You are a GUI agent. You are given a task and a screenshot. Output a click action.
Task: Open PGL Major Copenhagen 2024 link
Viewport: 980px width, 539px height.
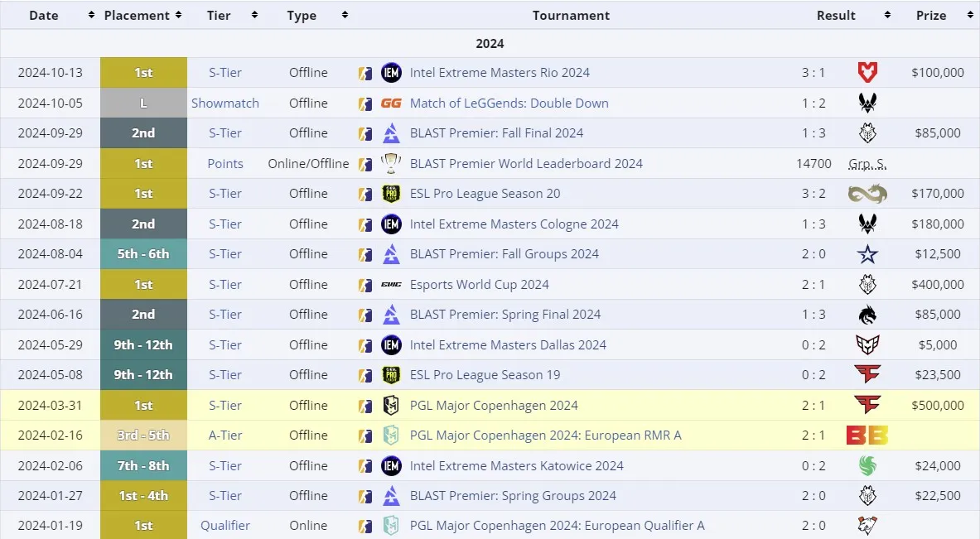click(x=494, y=406)
